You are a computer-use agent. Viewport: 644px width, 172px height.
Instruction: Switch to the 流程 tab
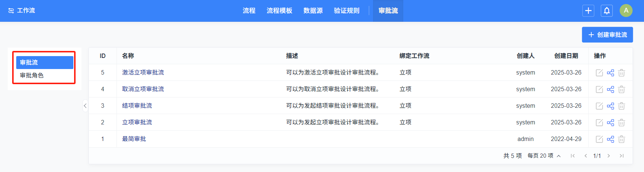tap(249, 11)
